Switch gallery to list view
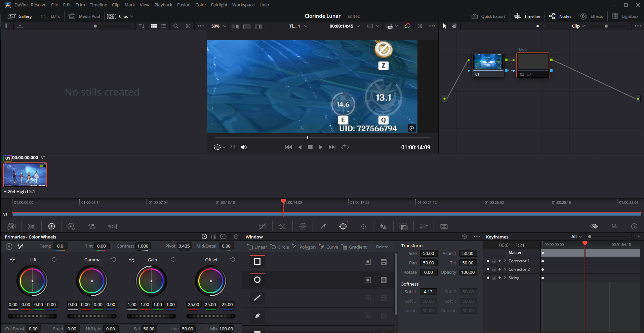Image resolution: width=644 pixels, height=333 pixels. point(163,26)
